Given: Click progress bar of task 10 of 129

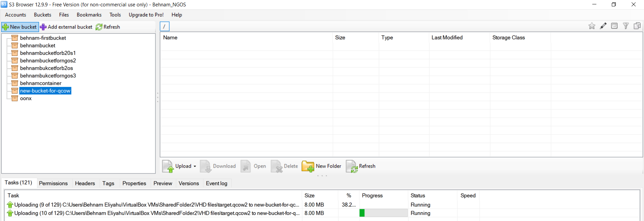Looking at the screenshot, I should coord(383,213).
